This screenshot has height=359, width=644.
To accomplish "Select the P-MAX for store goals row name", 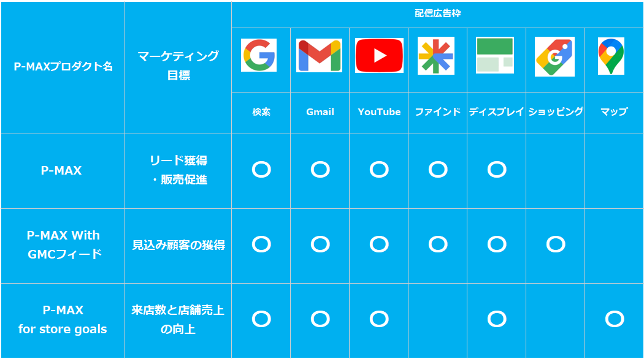I will 63,319.
